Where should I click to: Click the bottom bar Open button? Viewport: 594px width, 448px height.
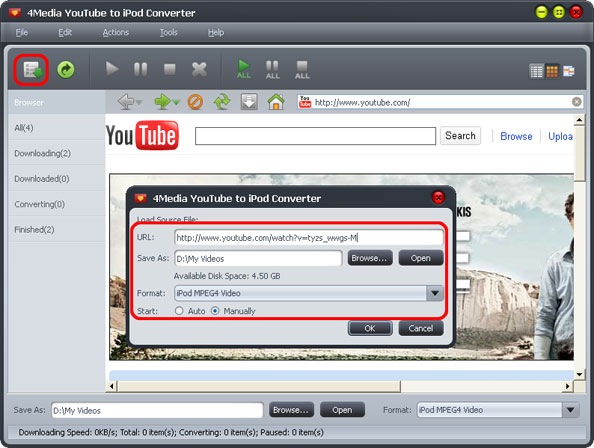click(342, 410)
